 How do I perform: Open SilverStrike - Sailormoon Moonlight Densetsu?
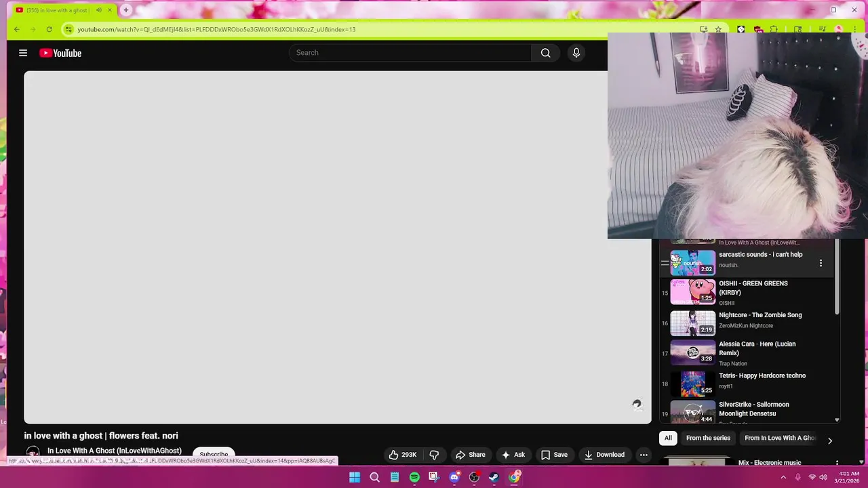[x=754, y=409]
